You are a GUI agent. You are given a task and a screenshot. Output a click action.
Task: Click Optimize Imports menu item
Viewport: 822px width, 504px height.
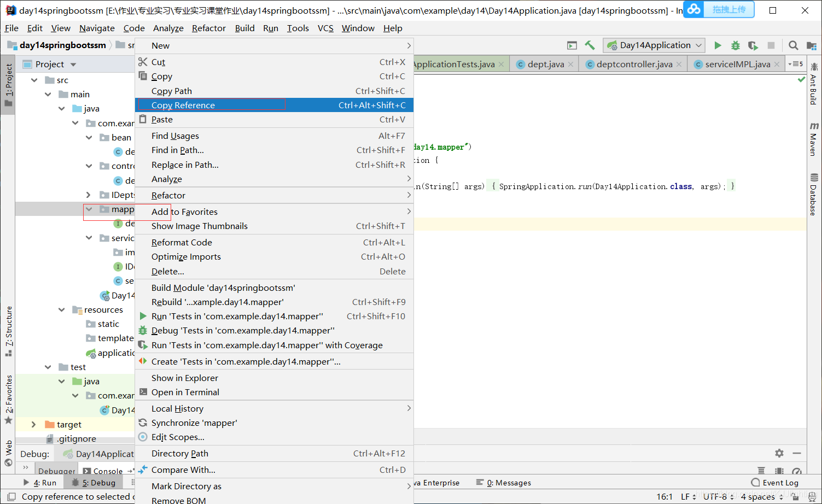274,256
